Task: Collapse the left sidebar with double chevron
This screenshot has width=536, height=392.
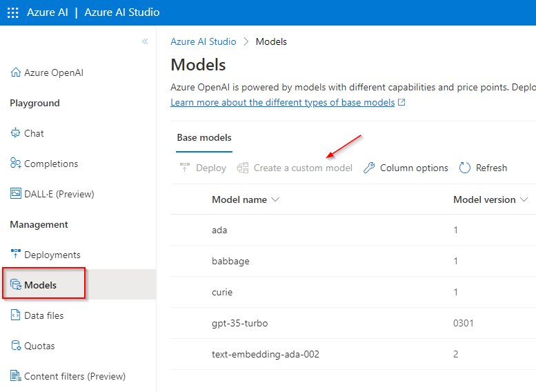Action: (145, 41)
